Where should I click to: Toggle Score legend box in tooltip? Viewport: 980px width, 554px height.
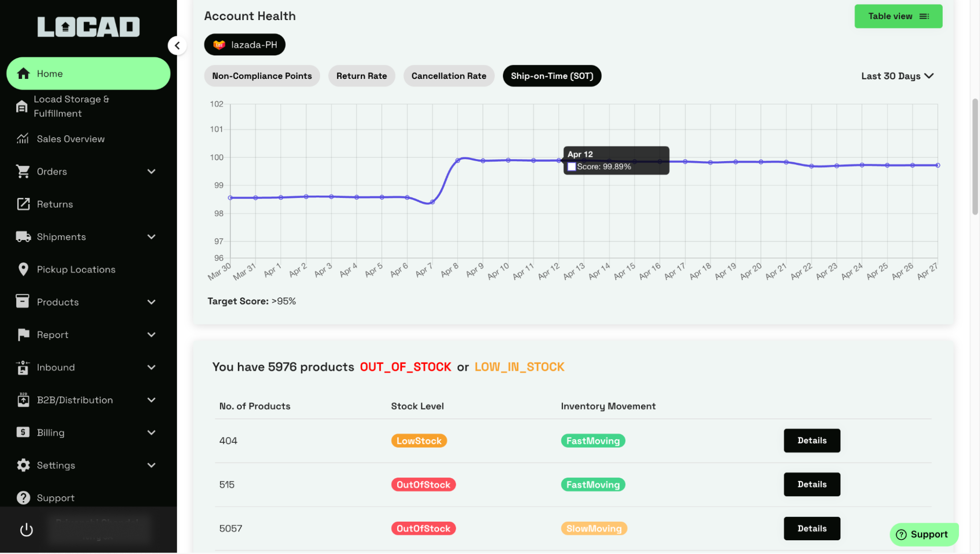(x=571, y=167)
